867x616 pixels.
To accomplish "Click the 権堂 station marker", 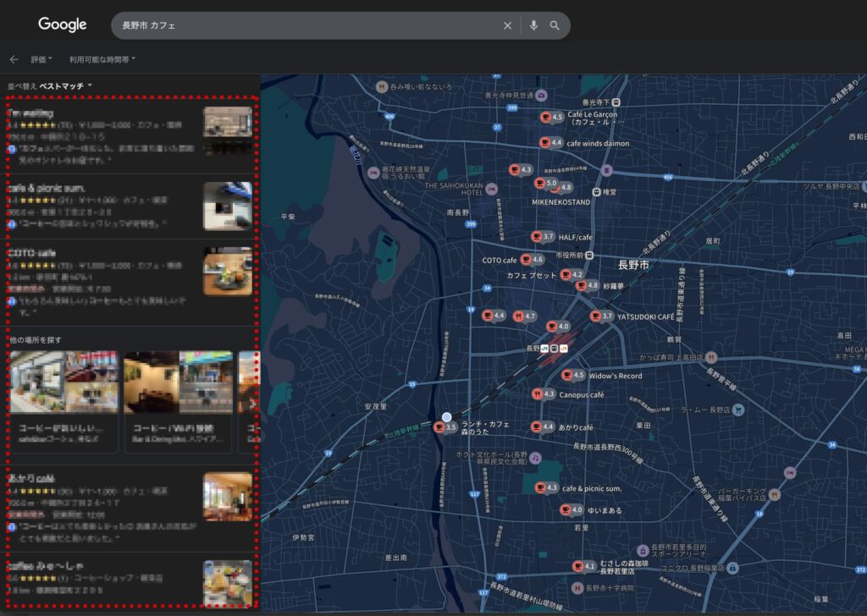I will click(596, 192).
